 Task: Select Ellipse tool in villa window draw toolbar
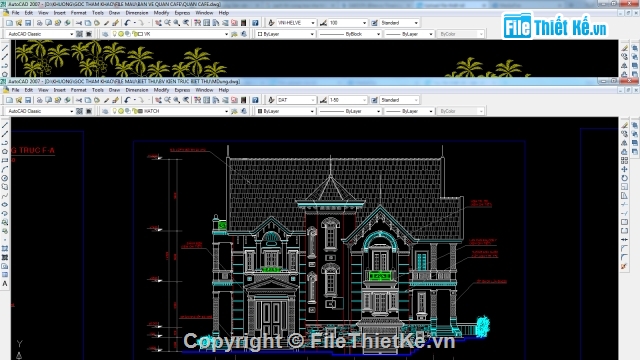[5, 205]
